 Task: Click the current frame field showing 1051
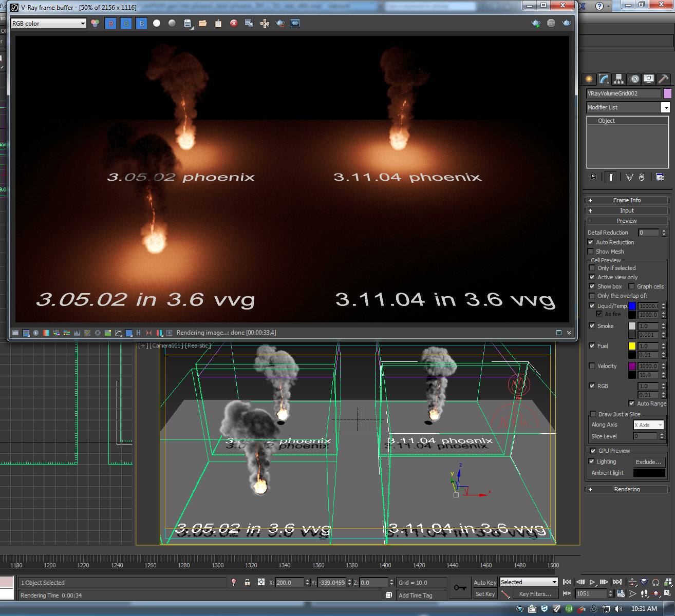592,593
